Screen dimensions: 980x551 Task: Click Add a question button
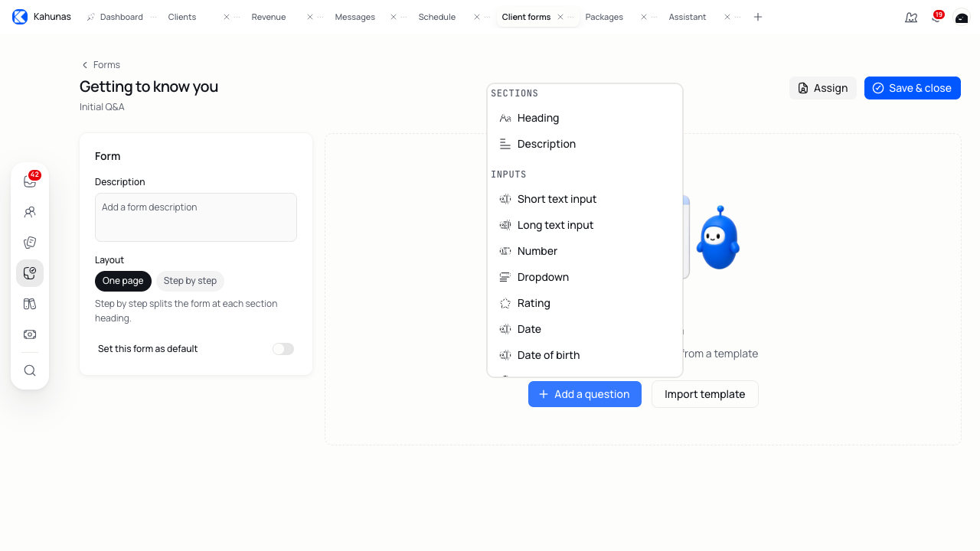coord(585,394)
